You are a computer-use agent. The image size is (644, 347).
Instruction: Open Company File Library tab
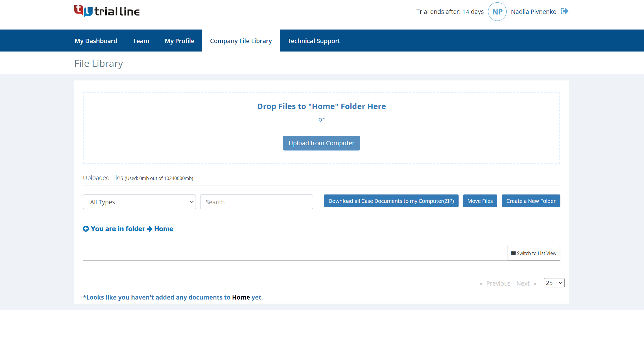[241, 41]
